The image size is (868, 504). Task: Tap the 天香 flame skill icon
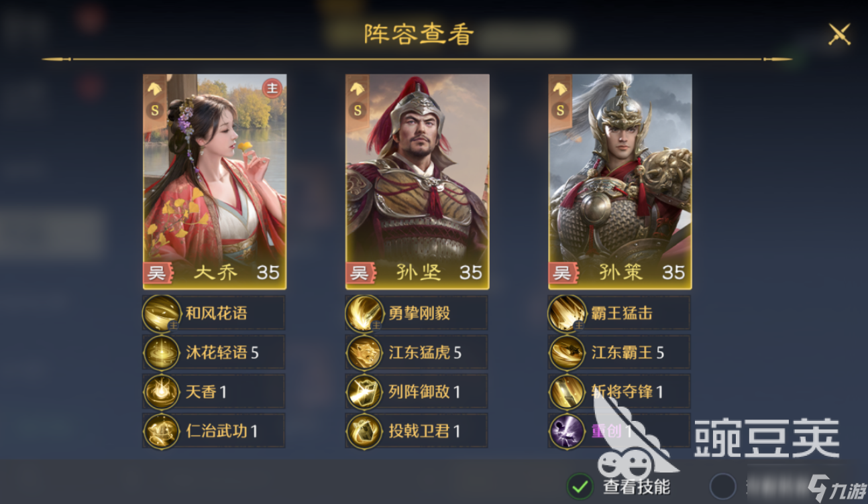coord(162,392)
